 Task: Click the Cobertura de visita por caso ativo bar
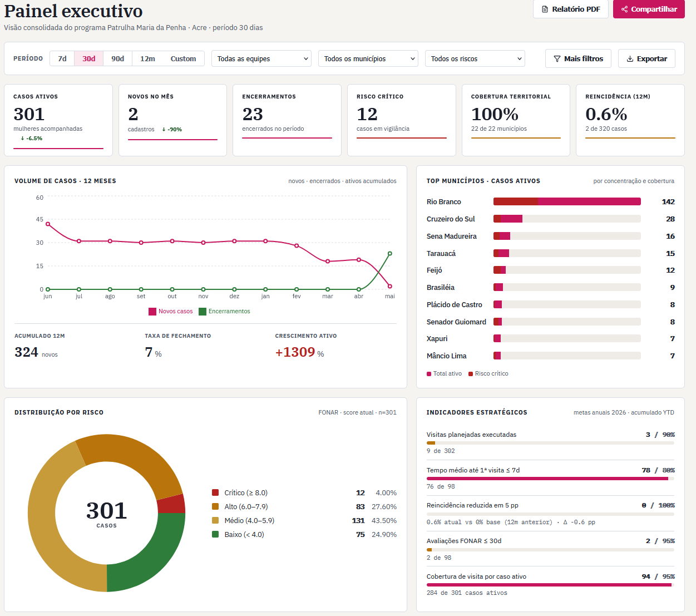[550, 585]
